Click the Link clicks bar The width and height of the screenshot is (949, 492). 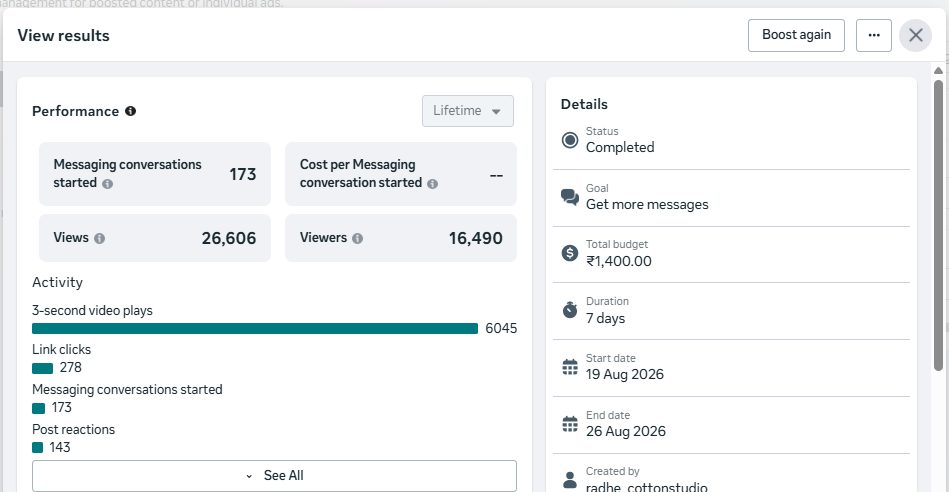click(x=42, y=368)
